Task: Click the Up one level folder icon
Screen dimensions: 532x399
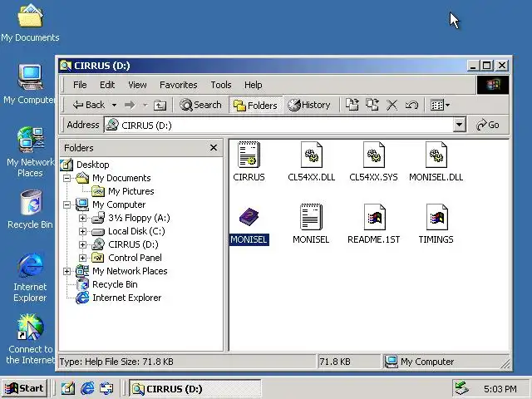Action: click(160, 106)
